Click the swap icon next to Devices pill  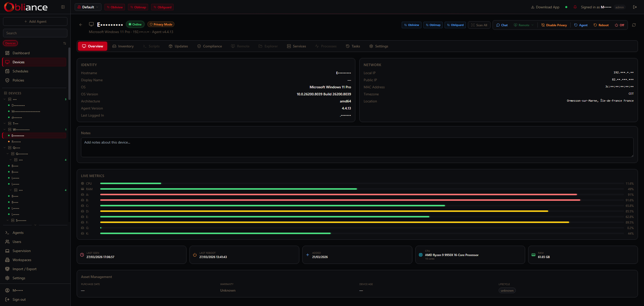coord(65,43)
